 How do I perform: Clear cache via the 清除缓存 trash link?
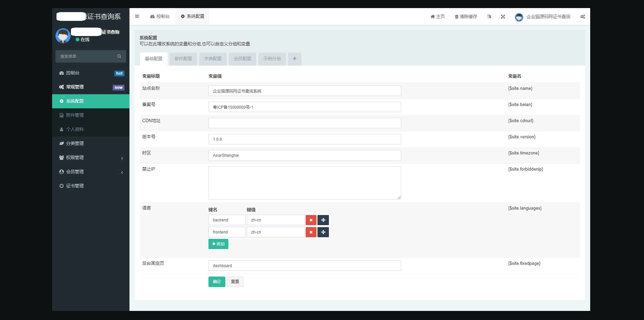(466, 16)
